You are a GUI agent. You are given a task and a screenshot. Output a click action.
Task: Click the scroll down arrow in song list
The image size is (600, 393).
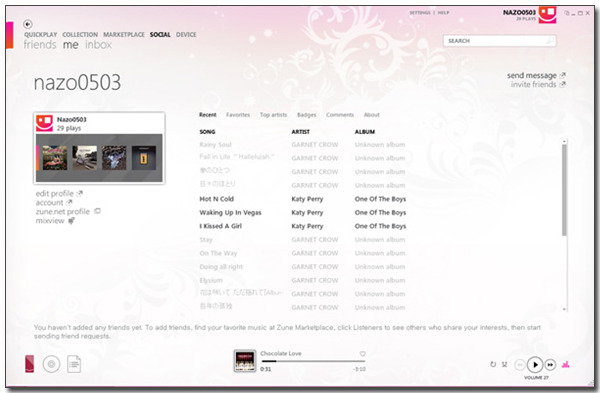564,309
